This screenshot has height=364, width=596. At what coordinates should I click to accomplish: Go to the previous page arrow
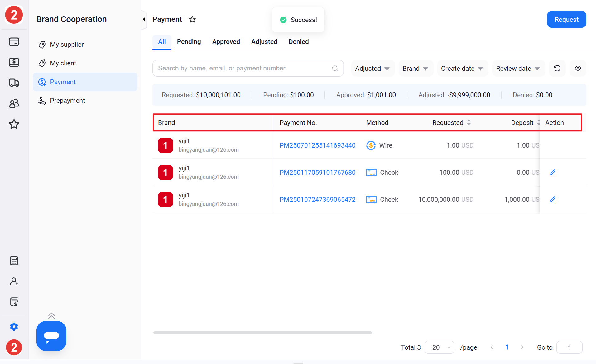click(492, 347)
